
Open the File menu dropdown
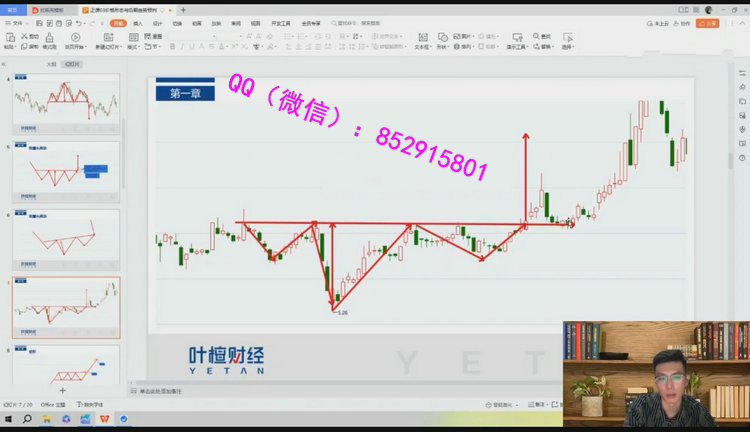coord(15,21)
